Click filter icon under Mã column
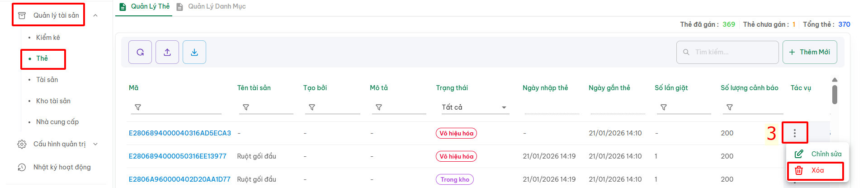Image resolution: width=868 pixels, height=188 pixels. pyautogui.click(x=138, y=107)
